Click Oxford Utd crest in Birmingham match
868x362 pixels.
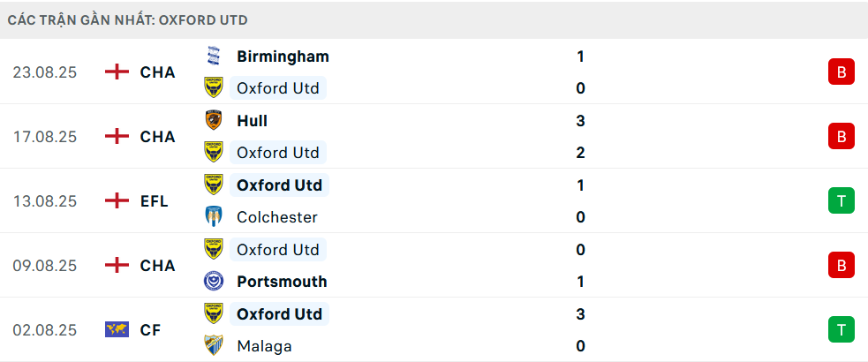pos(213,88)
